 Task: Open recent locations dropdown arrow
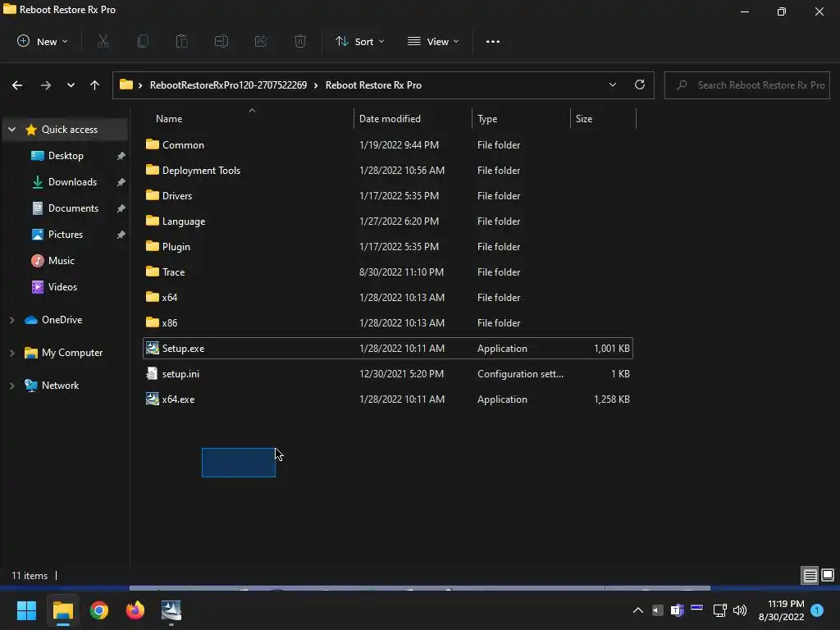coord(71,85)
